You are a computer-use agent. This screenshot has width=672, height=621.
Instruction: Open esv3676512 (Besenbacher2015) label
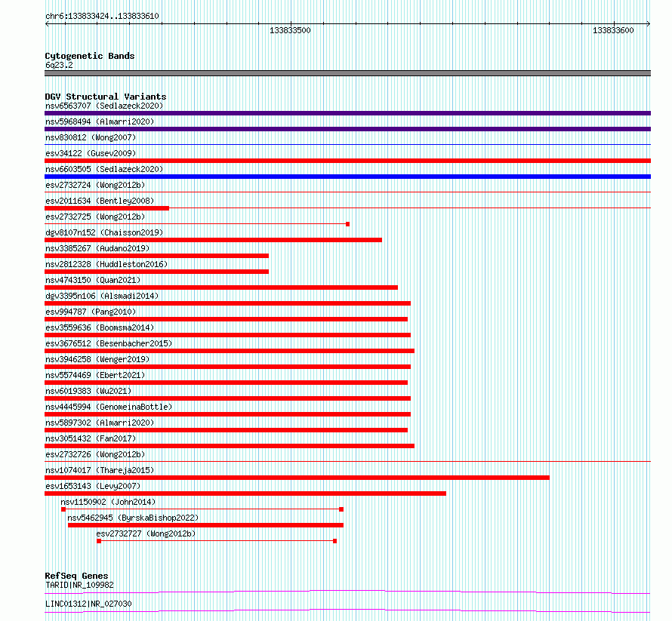click(x=109, y=343)
